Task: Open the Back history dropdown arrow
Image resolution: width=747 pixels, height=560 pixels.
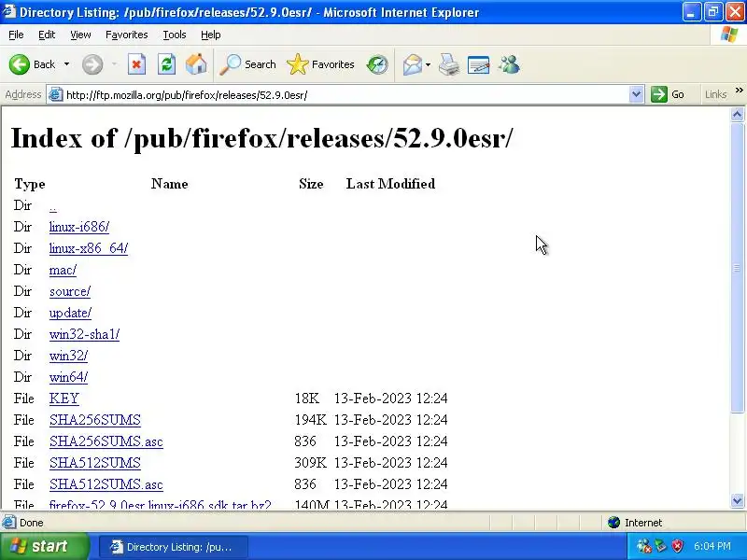Action: click(66, 64)
